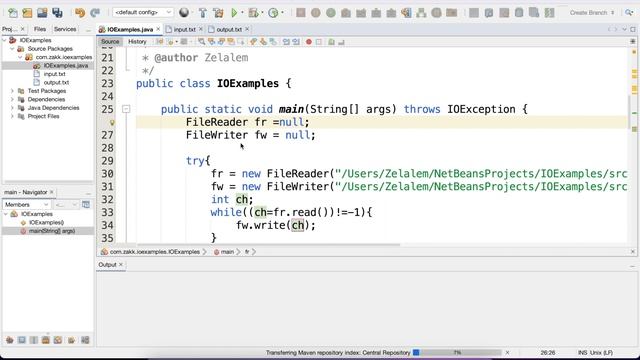Open the default config dropdown
This screenshot has width=640, height=360.
coord(142,13)
